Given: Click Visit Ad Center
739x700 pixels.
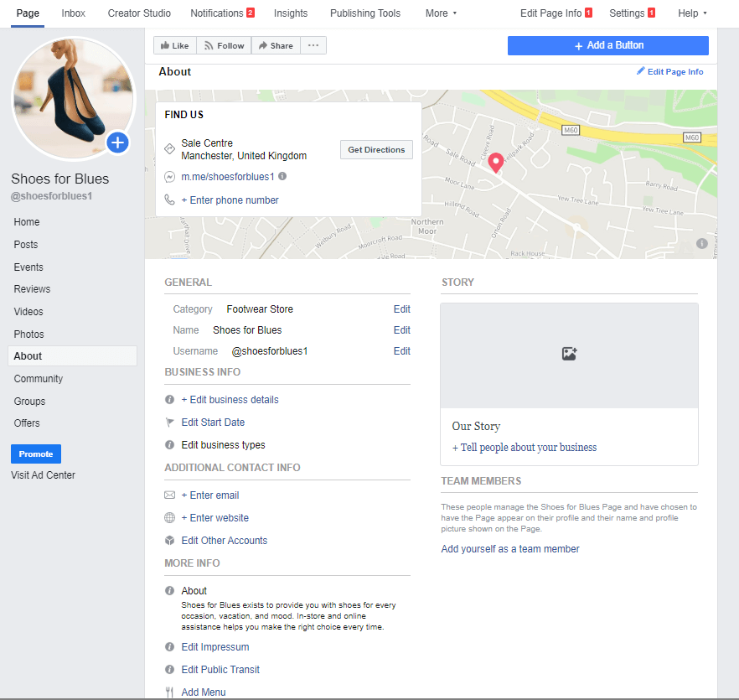Looking at the screenshot, I should 43,475.
